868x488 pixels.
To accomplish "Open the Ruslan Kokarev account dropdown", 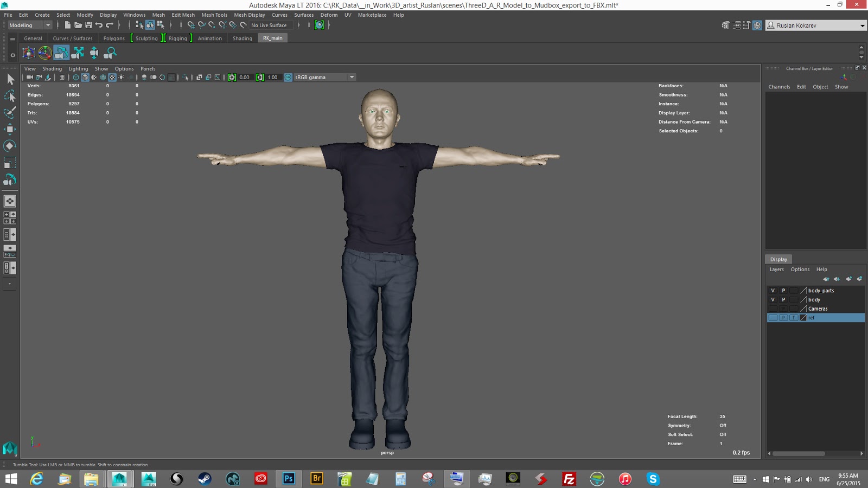I will pyautogui.click(x=862, y=25).
